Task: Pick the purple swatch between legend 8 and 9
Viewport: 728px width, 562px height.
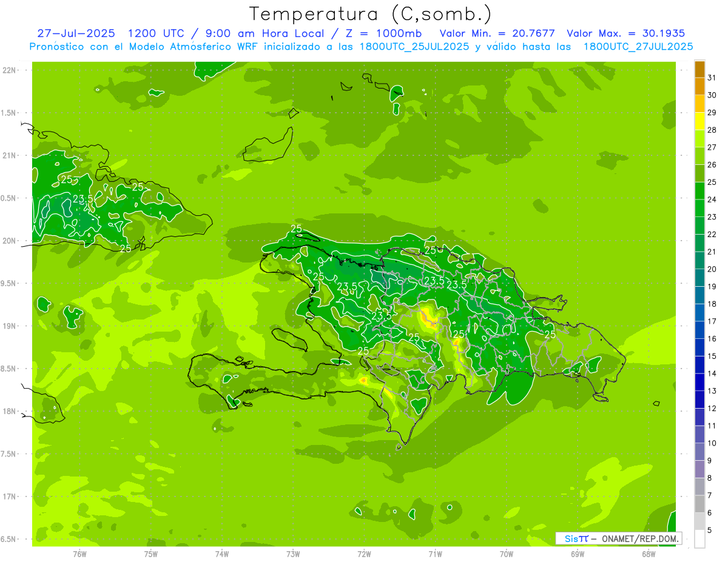Action: click(699, 469)
